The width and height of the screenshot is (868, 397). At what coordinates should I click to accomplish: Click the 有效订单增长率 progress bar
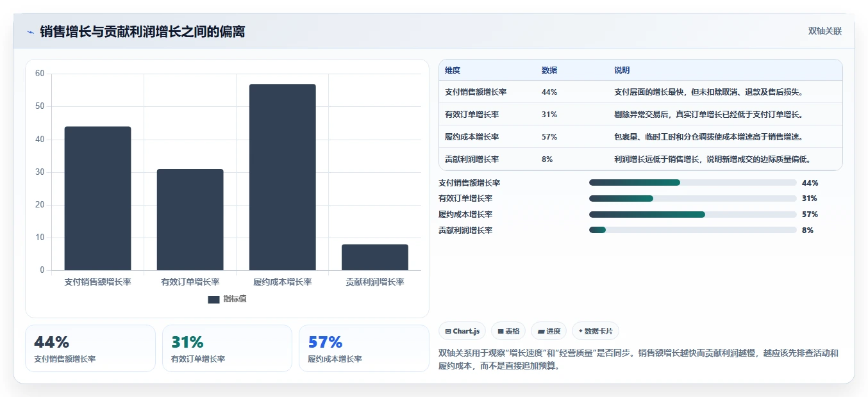coord(692,199)
